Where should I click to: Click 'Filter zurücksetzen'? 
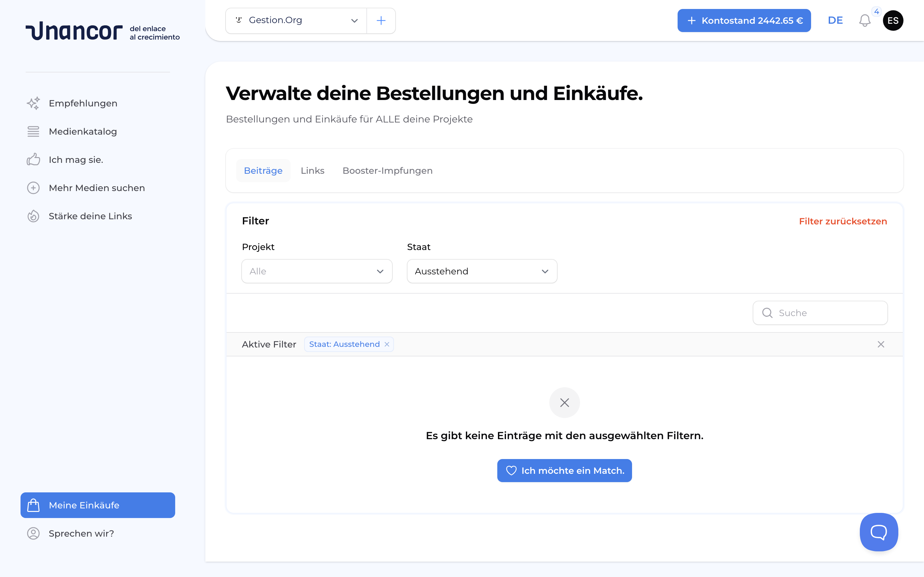[843, 221]
